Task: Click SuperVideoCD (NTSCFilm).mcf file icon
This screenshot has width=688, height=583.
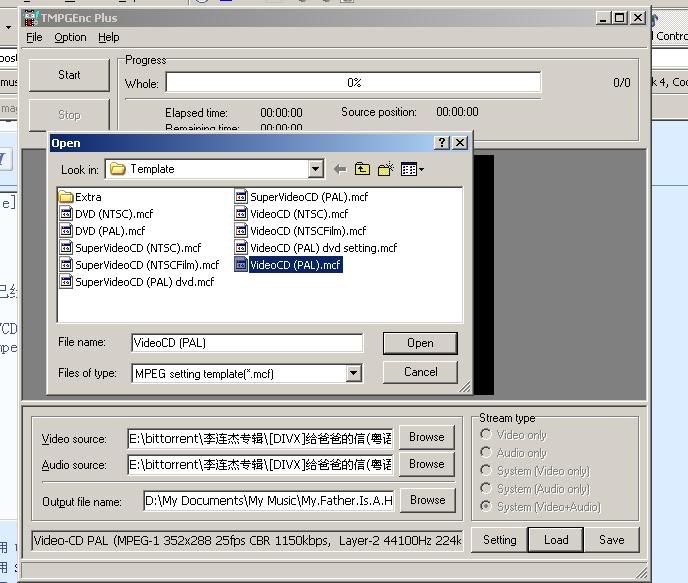Action: pos(66,265)
